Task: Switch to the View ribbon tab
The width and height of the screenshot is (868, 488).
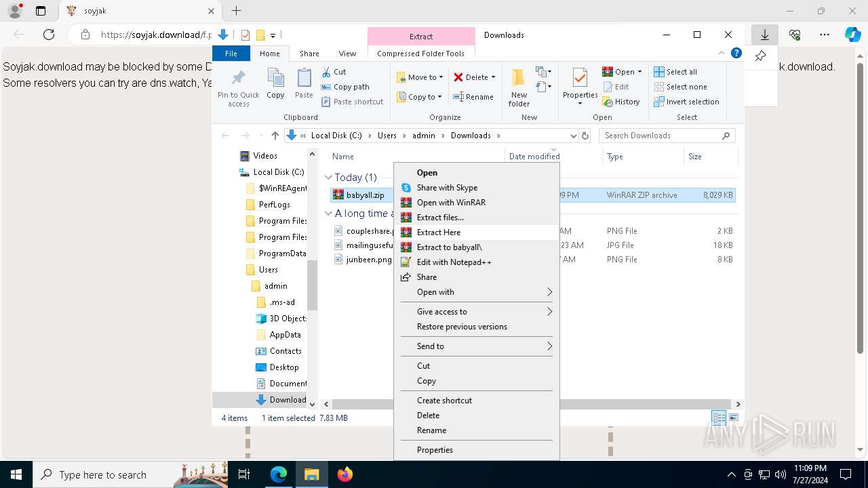Action: tap(347, 54)
